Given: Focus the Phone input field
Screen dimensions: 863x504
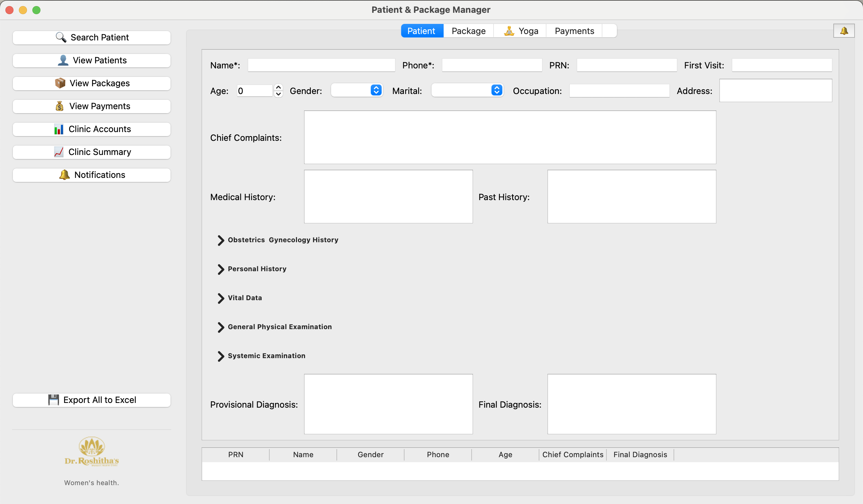Looking at the screenshot, I should tap(492, 65).
